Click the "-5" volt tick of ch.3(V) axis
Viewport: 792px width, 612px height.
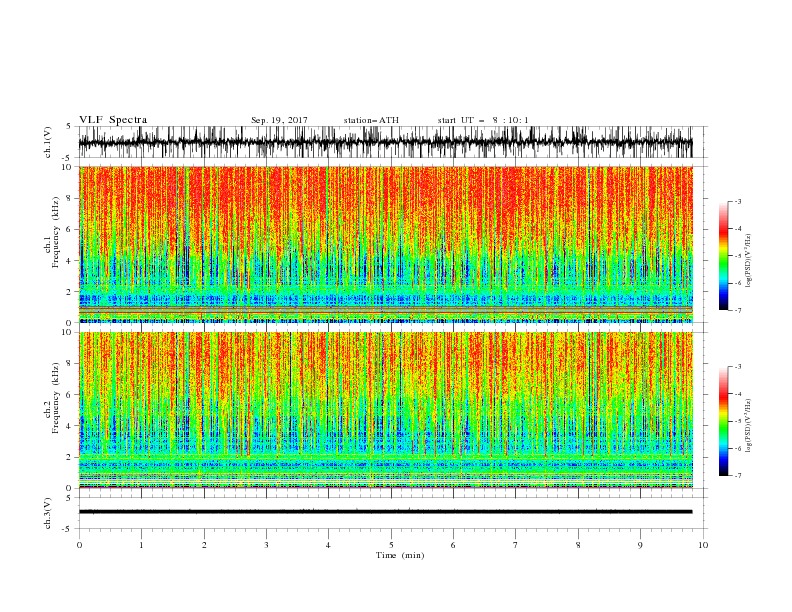(67, 529)
